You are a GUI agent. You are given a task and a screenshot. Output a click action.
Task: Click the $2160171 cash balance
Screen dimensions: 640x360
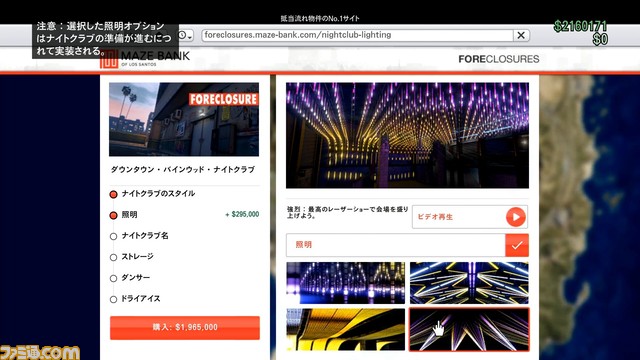580,27
